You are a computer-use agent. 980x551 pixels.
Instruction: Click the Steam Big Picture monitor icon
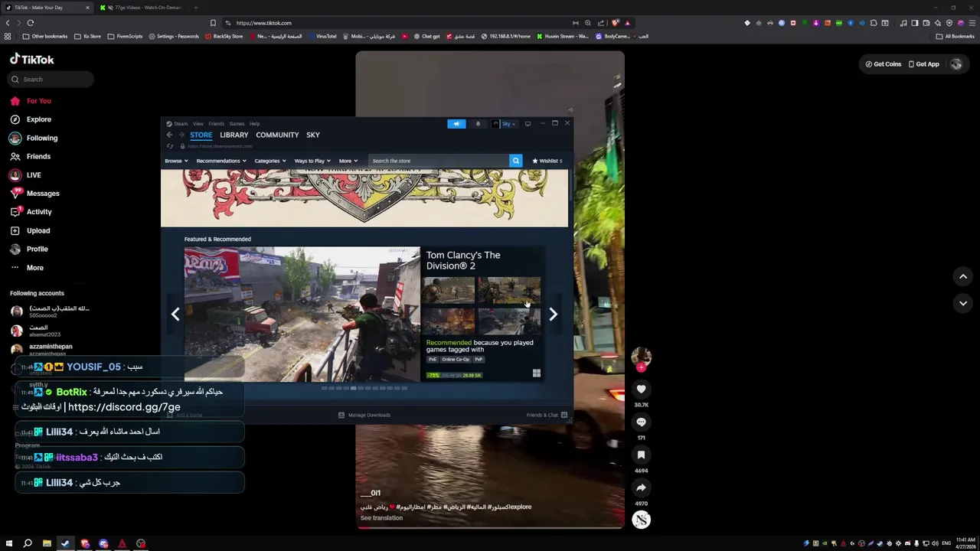click(528, 123)
